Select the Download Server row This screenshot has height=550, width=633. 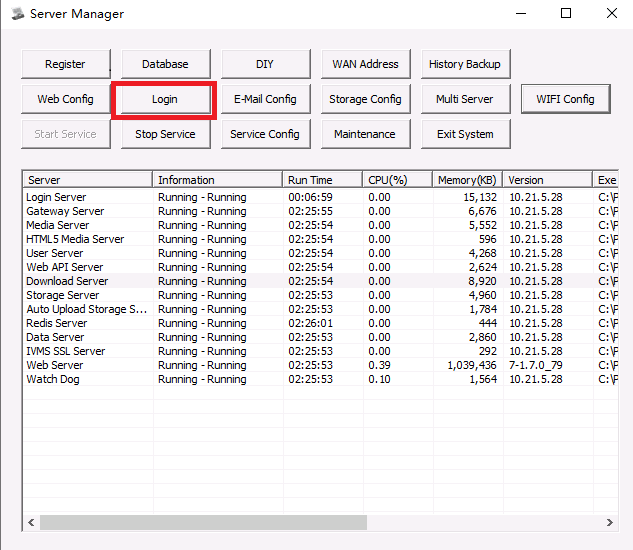coord(321,281)
